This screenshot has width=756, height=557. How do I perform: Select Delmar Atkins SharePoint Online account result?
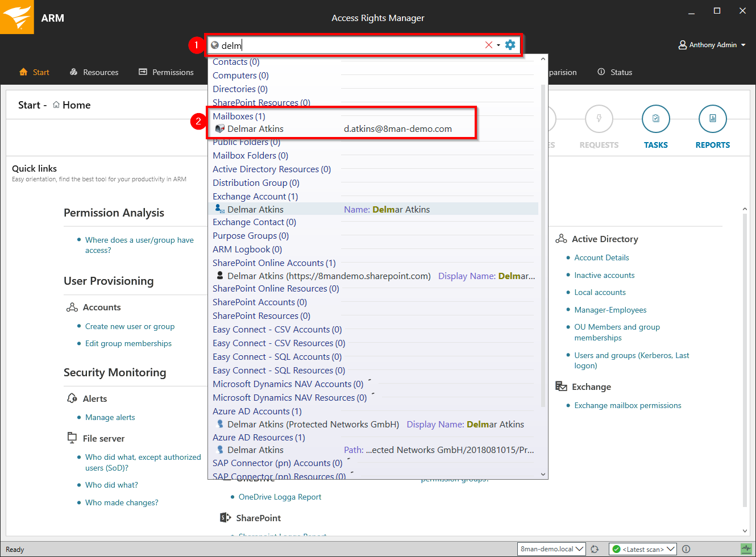[x=373, y=276]
